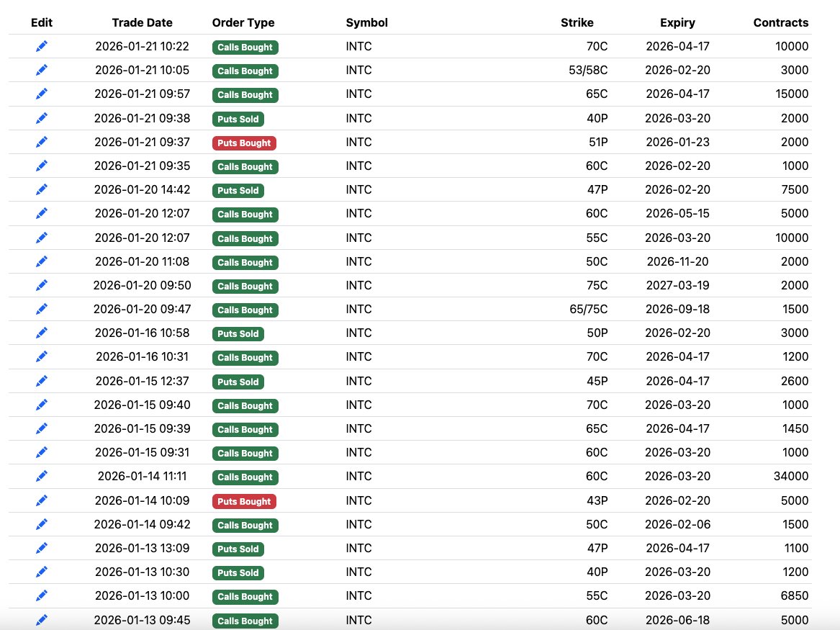Screen dimensions: 840x630
Task: Click the 51P strike cell
Action: (598, 142)
